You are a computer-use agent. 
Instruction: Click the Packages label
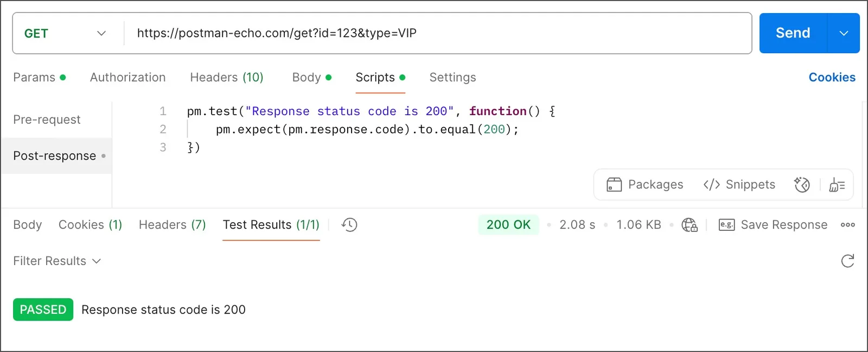point(655,185)
